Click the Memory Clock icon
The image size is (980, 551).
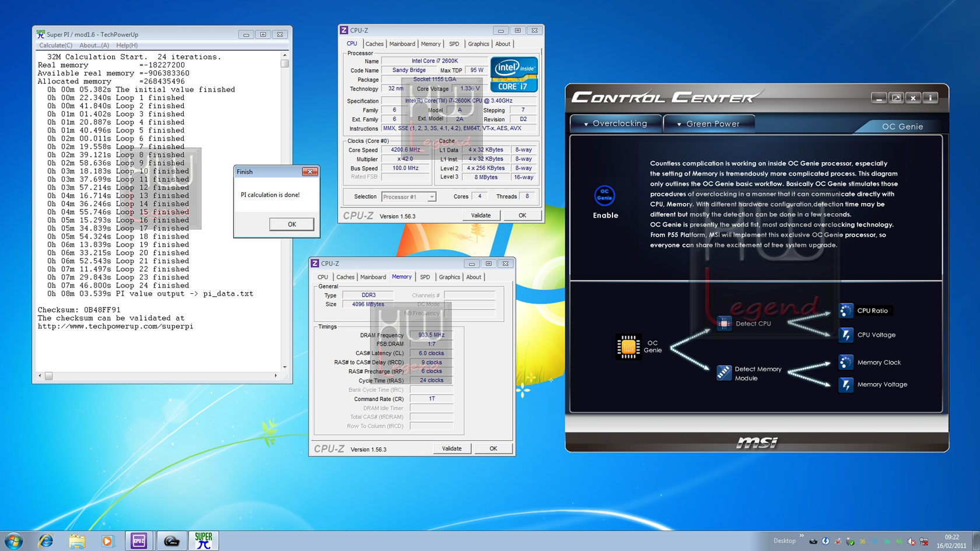click(x=846, y=362)
